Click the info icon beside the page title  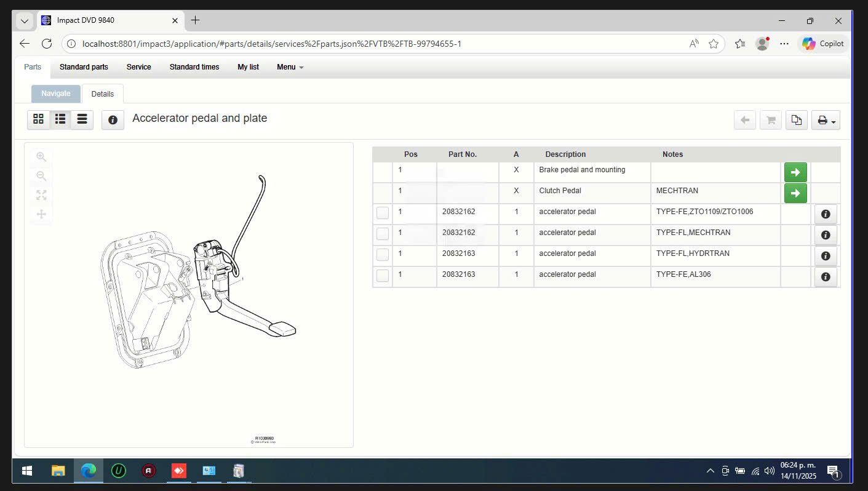(x=113, y=120)
